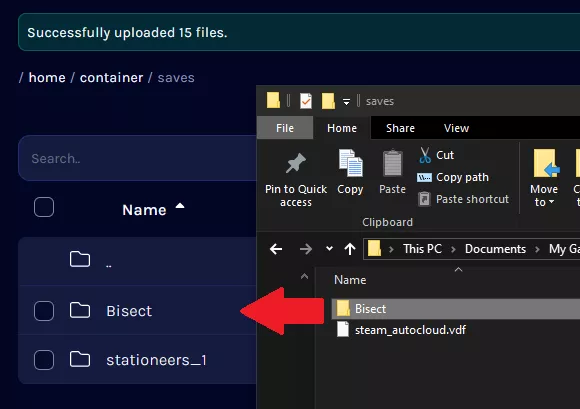Viewport: 580px width, 409px height.
Task: Check the box for stationeers_1 folder
Action: 44,360
